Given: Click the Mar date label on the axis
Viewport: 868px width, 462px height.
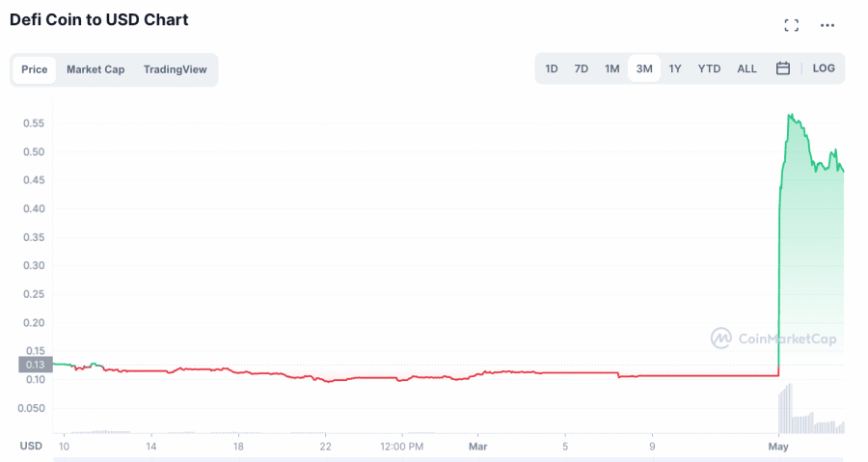Looking at the screenshot, I should tap(478, 447).
